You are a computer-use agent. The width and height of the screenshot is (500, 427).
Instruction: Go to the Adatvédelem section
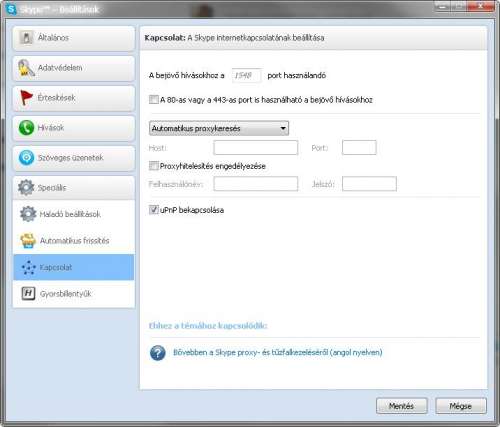(x=74, y=68)
